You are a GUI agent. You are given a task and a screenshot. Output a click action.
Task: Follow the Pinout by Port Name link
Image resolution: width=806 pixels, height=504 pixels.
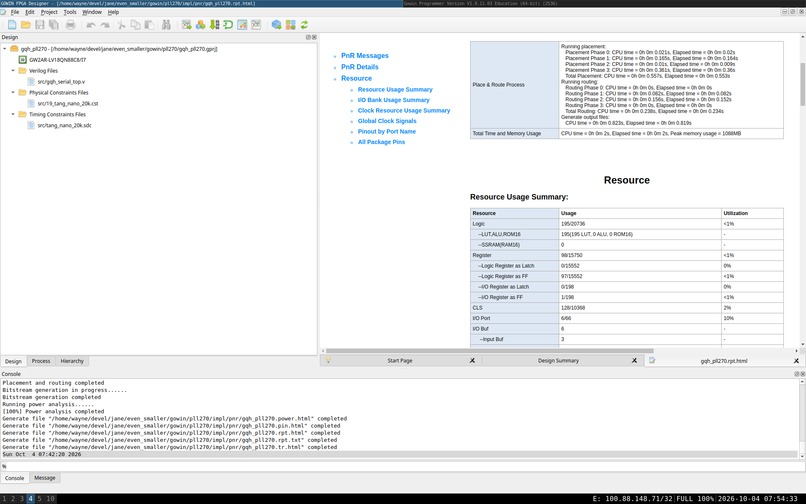coord(387,132)
